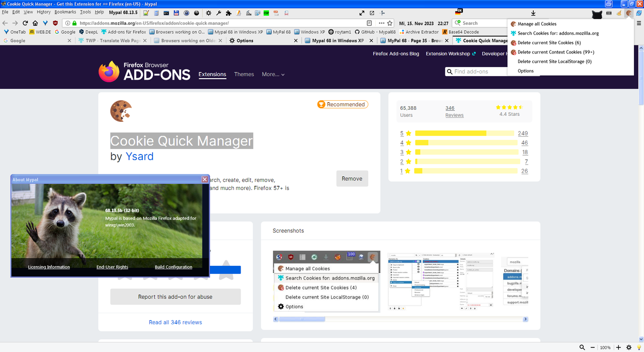Click the Remove add-on button
The height and width of the screenshot is (352, 644).
click(352, 179)
